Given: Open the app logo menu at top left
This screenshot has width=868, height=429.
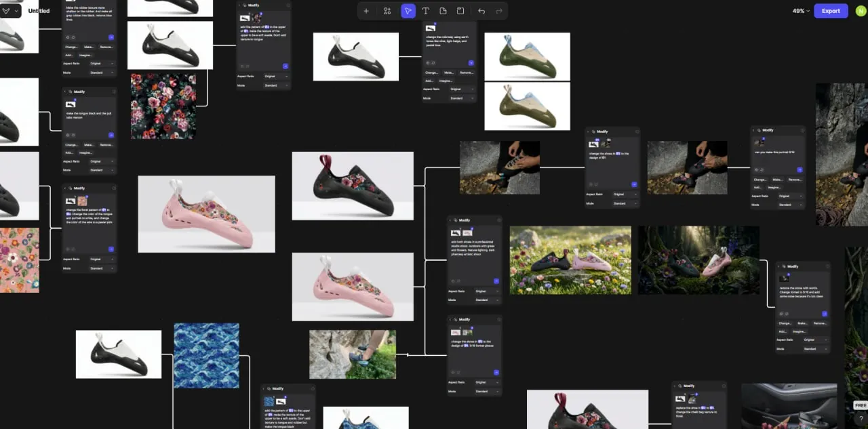Looking at the screenshot, I should click(9, 11).
